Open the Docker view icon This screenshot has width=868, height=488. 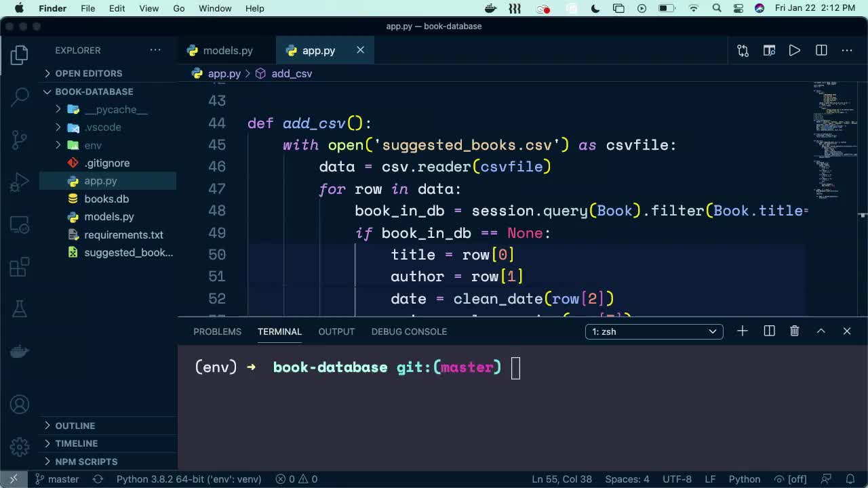pos(20,350)
